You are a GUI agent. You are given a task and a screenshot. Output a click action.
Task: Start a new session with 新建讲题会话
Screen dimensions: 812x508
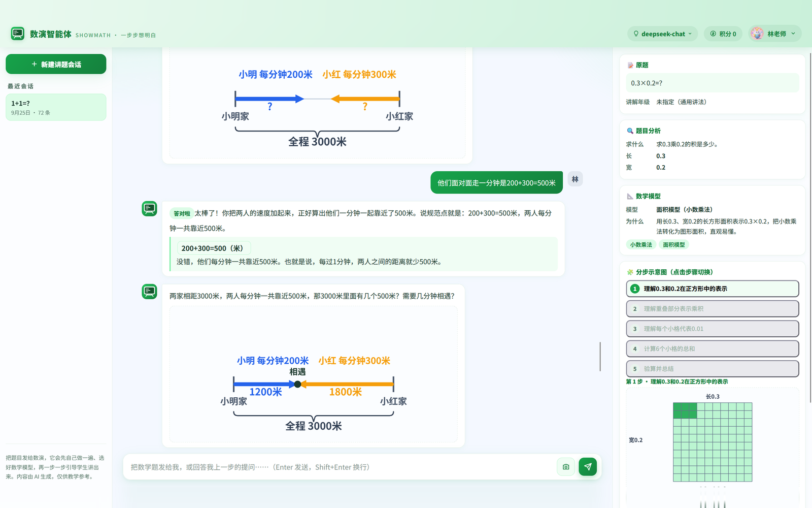[56, 64]
